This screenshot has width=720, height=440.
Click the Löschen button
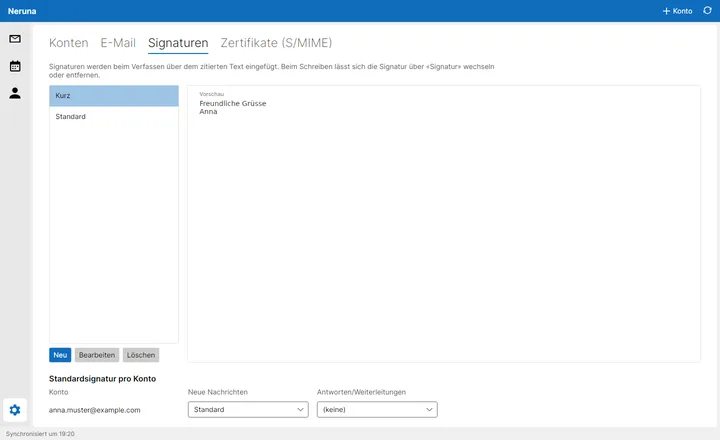(141, 355)
